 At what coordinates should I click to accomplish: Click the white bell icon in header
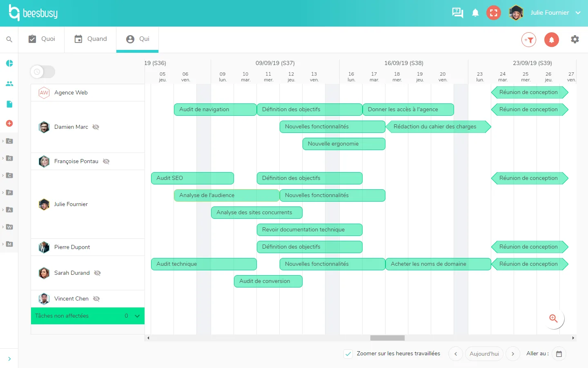coord(475,13)
